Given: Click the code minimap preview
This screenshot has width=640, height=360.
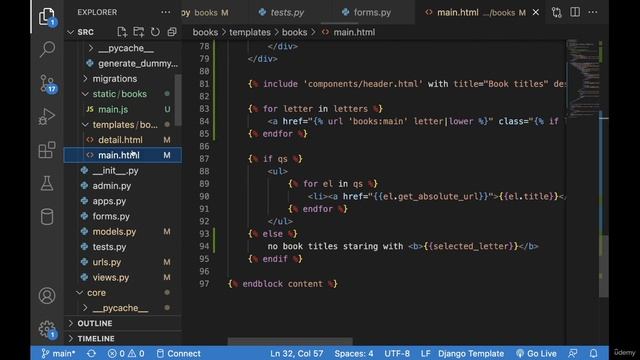Looking at the screenshot, I should tap(583, 78).
